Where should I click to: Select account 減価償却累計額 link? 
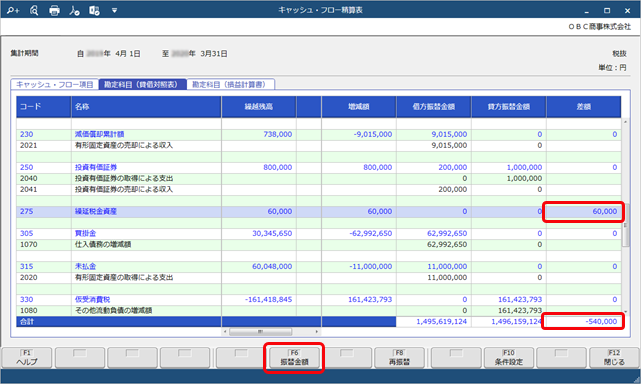(x=99, y=134)
